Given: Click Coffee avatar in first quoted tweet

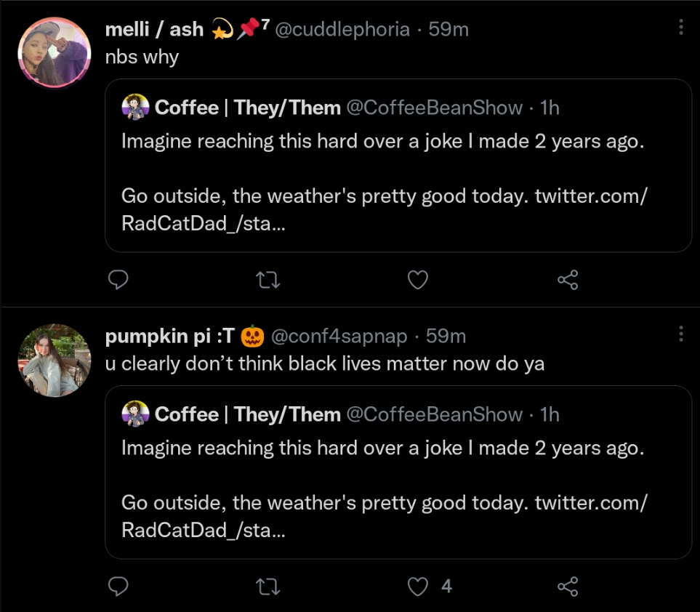Looking at the screenshot, I should [x=135, y=107].
